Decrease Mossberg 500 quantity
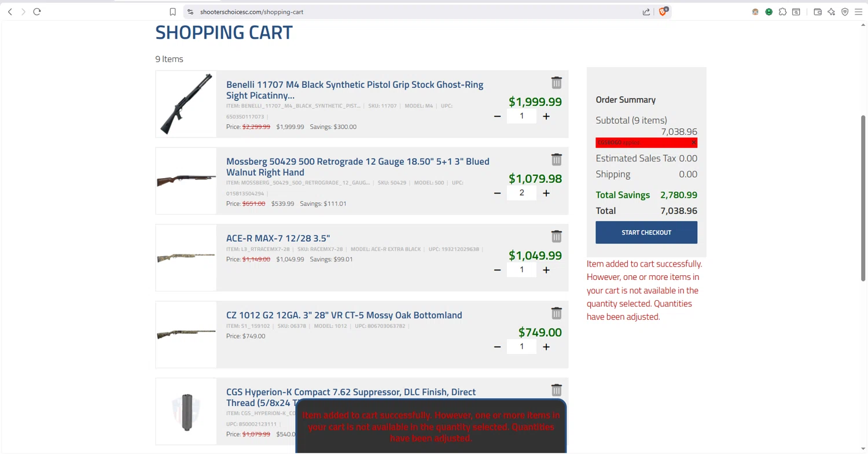 coord(497,193)
